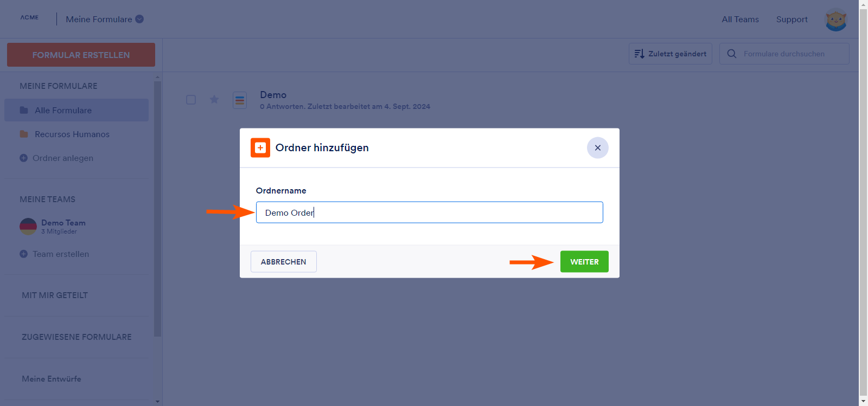Click the plus icon beside Ordner anlegen
The height and width of the screenshot is (406, 868).
click(23, 158)
